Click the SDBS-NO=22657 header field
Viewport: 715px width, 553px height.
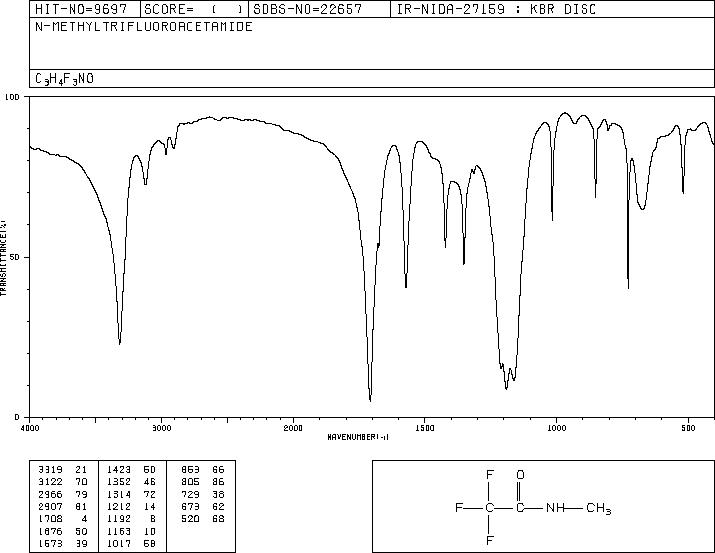tap(319, 9)
